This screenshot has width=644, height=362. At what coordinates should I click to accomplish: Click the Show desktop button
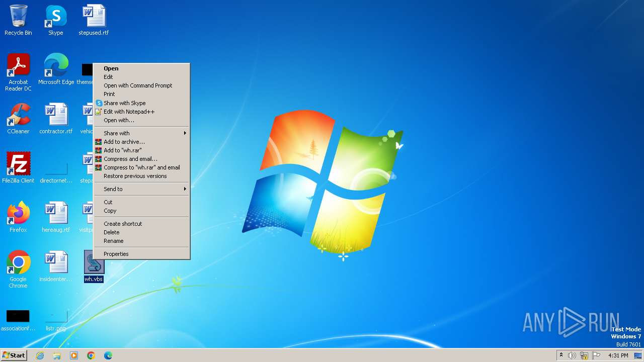click(x=638, y=355)
